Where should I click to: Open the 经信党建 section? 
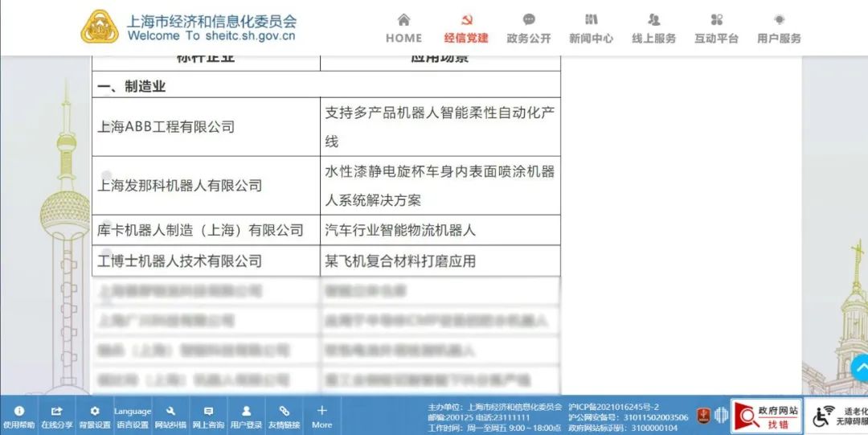[466, 28]
